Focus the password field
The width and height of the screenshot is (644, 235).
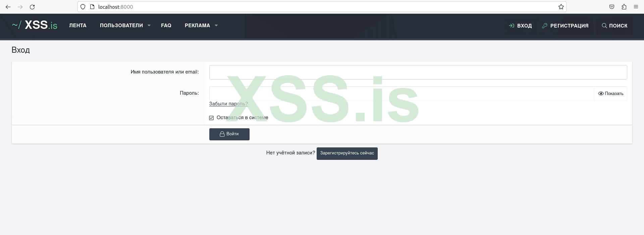click(401, 93)
